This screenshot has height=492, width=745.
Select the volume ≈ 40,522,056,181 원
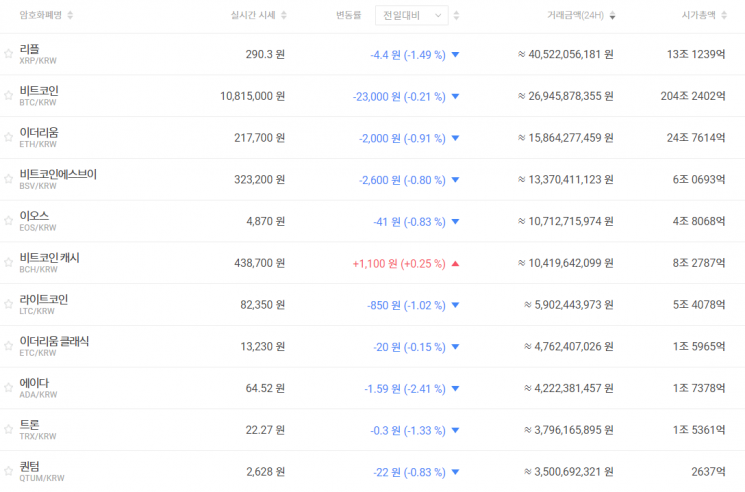[x=565, y=55]
